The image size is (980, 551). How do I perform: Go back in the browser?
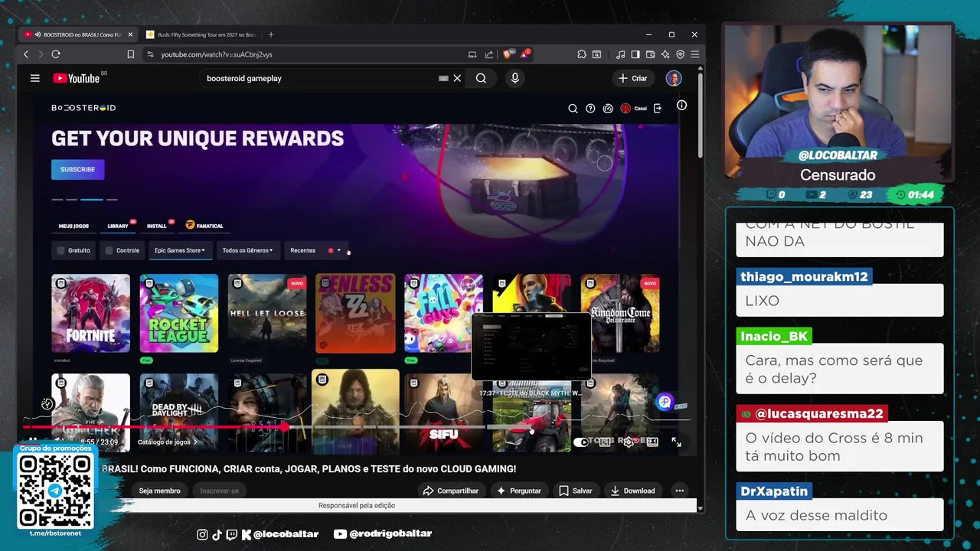[26, 54]
